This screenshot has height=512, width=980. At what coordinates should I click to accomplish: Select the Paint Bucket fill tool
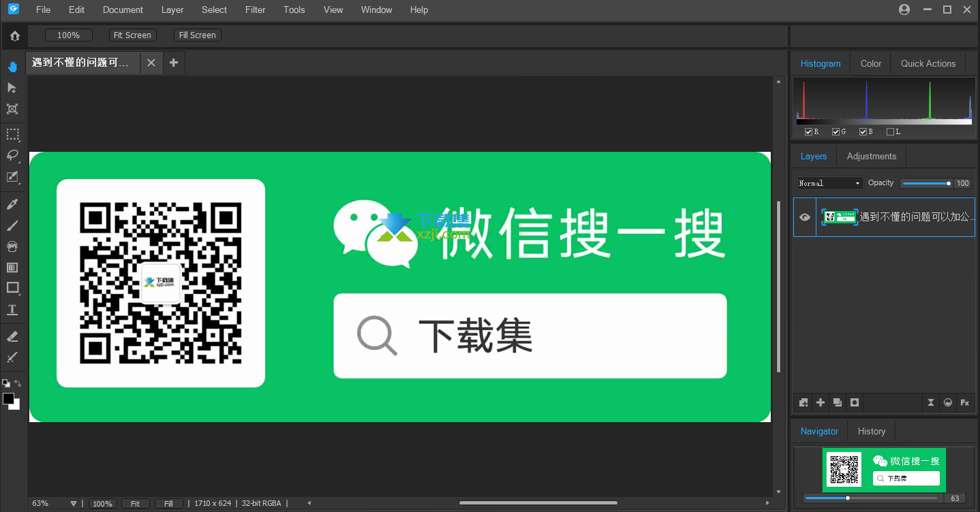tap(12, 246)
